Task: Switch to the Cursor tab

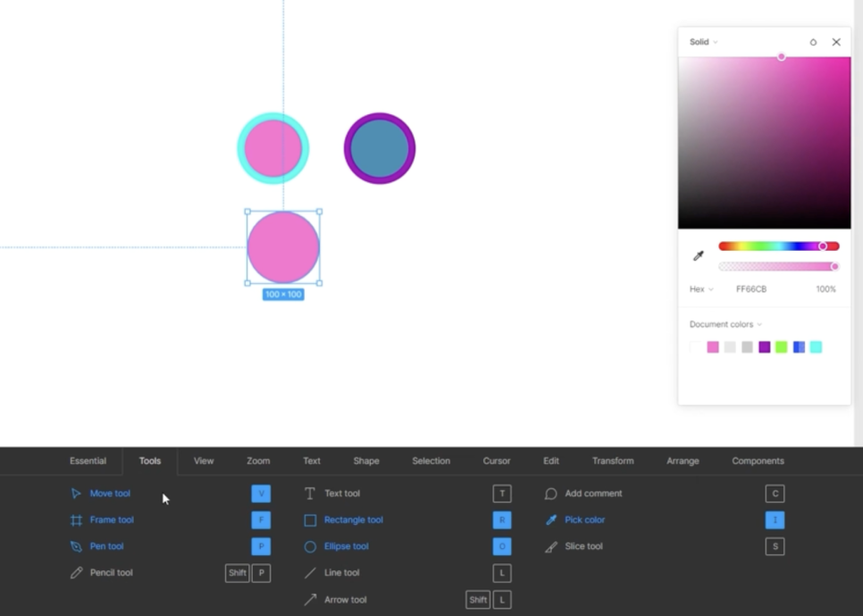Action: [497, 461]
